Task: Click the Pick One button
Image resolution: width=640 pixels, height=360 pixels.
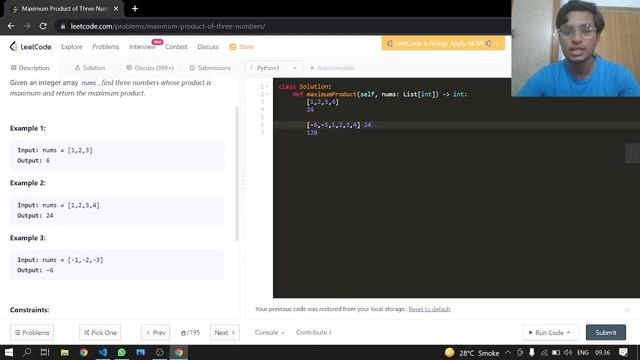Action: (x=100, y=333)
